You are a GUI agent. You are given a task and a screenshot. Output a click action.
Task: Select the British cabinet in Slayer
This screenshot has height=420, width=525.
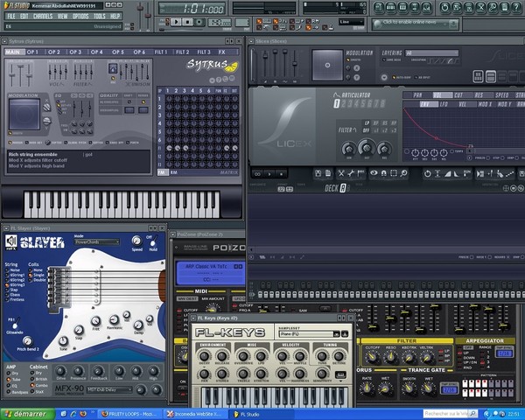point(38,379)
